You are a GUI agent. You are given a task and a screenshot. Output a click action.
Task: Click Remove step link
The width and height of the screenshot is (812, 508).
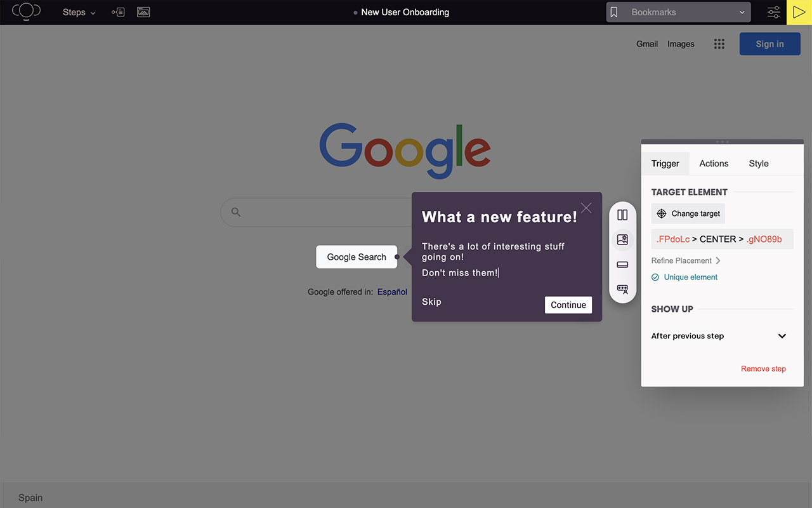763,368
